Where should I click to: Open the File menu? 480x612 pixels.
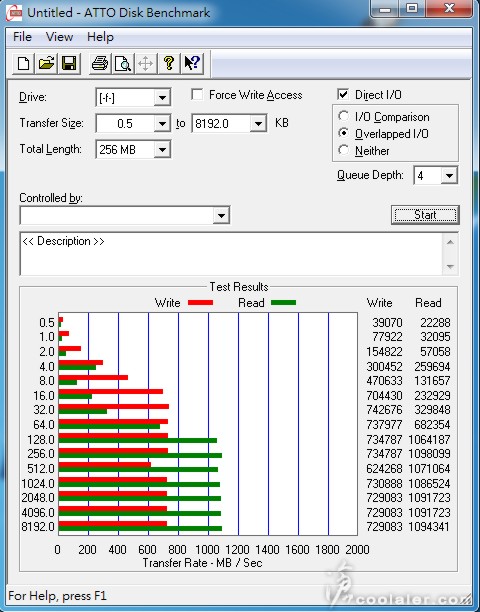point(22,37)
